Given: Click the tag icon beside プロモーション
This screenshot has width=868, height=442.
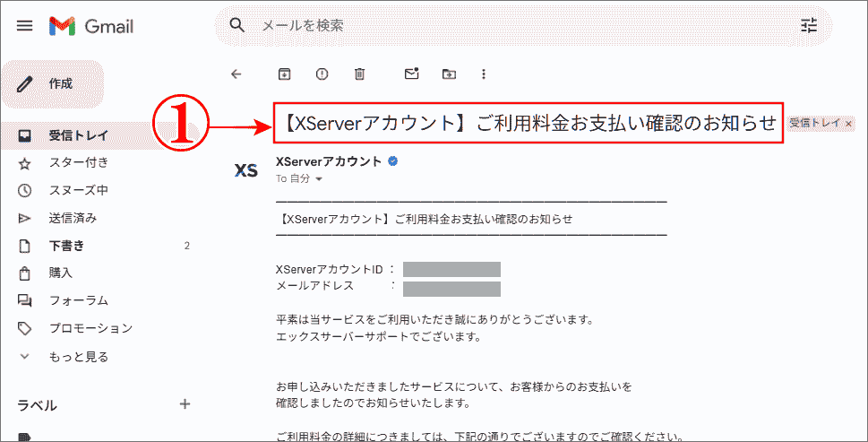Looking at the screenshot, I should [x=24, y=328].
